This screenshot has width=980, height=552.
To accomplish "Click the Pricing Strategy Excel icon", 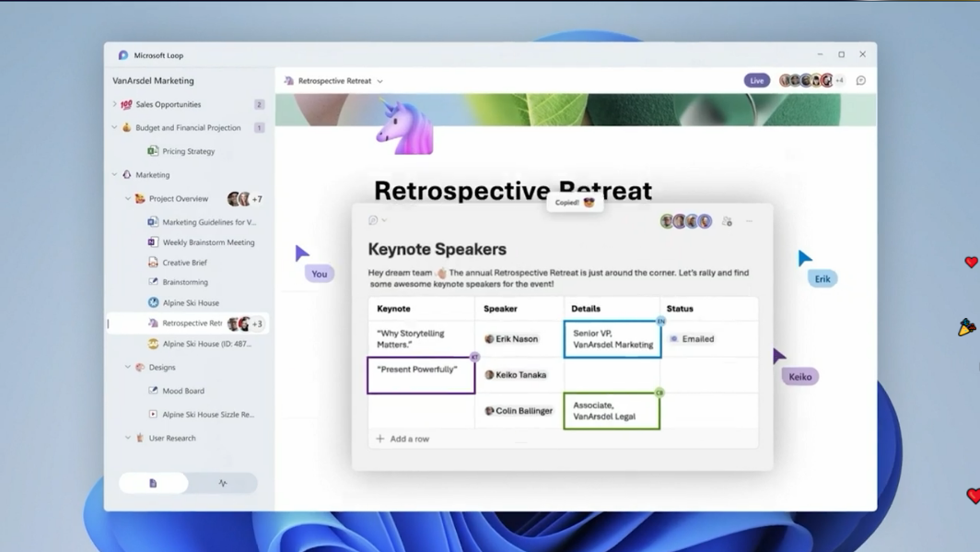I will [153, 150].
